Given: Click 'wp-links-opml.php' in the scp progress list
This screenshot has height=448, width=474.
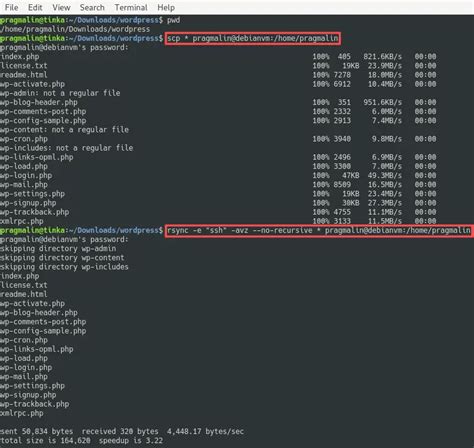Looking at the screenshot, I should click(x=37, y=157).
